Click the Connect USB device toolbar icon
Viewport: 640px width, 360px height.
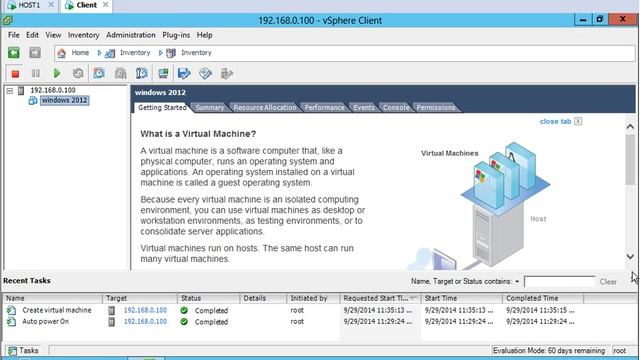(227, 73)
